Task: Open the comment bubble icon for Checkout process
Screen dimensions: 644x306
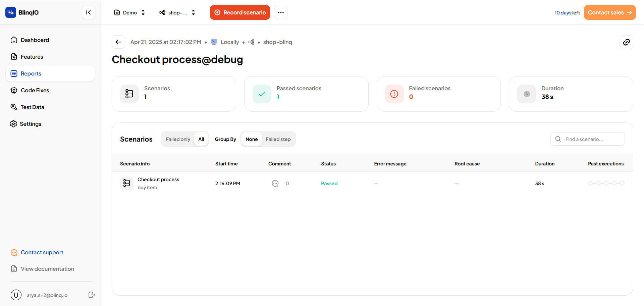Action: point(275,184)
